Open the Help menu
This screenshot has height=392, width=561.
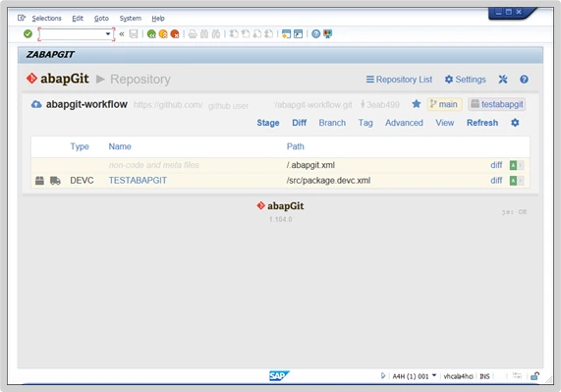158,19
